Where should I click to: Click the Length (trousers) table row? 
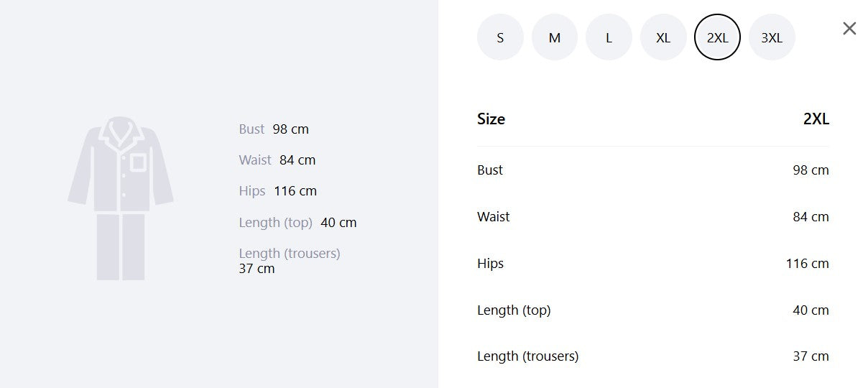[653, 356]
